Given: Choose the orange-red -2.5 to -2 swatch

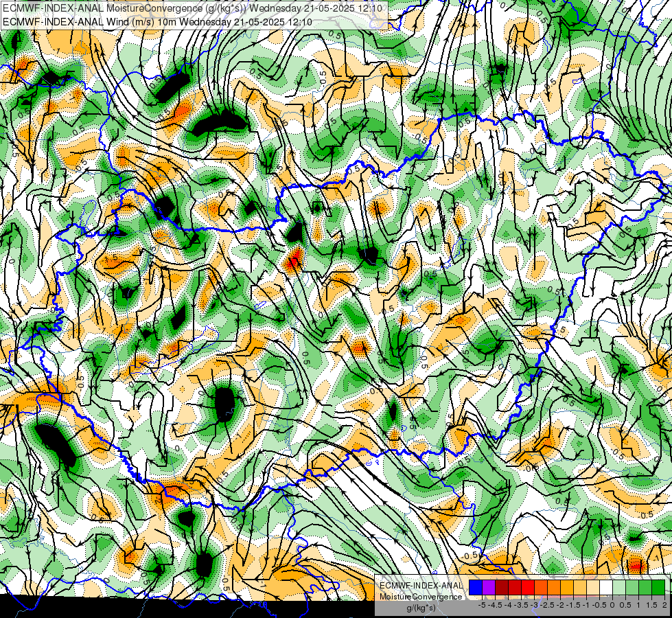Looking at the screenshot, I should coord(541,587).
